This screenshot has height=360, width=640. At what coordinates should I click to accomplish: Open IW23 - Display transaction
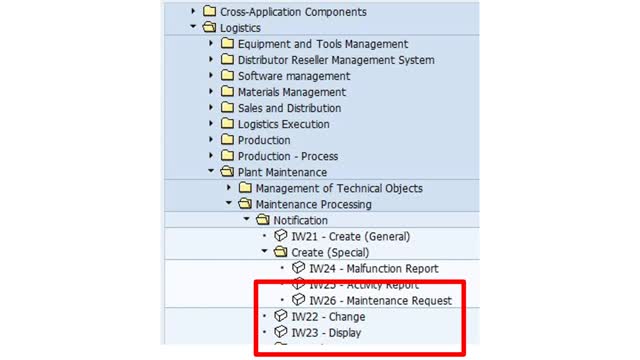pos(326,333)
